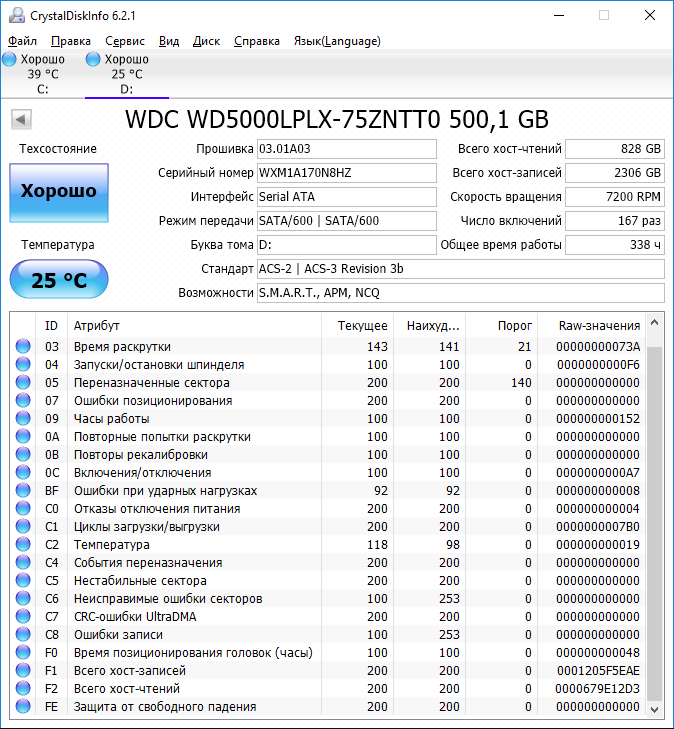Select raw value 0001205F5EAE

coord(598,670)
